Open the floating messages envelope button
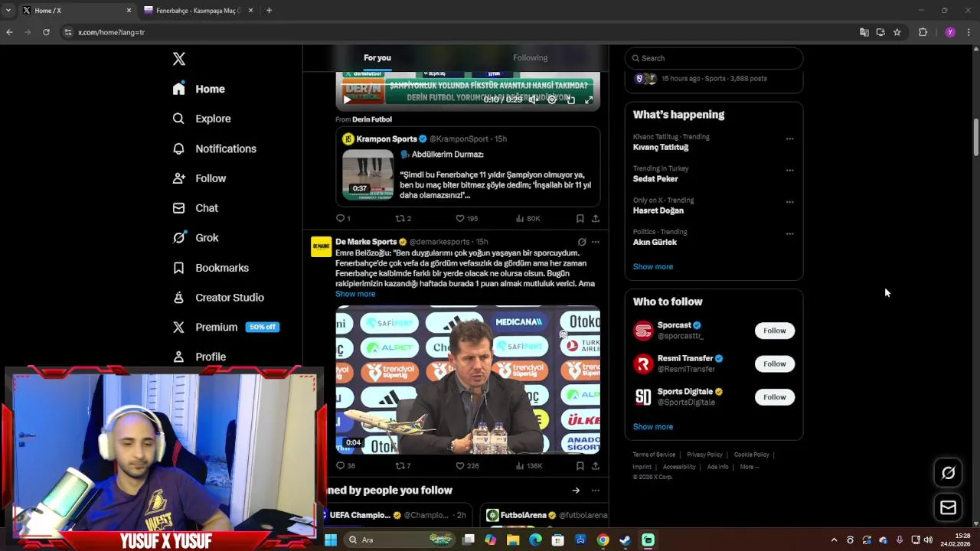Screen dimensions: 980x551 coord(948,507)
